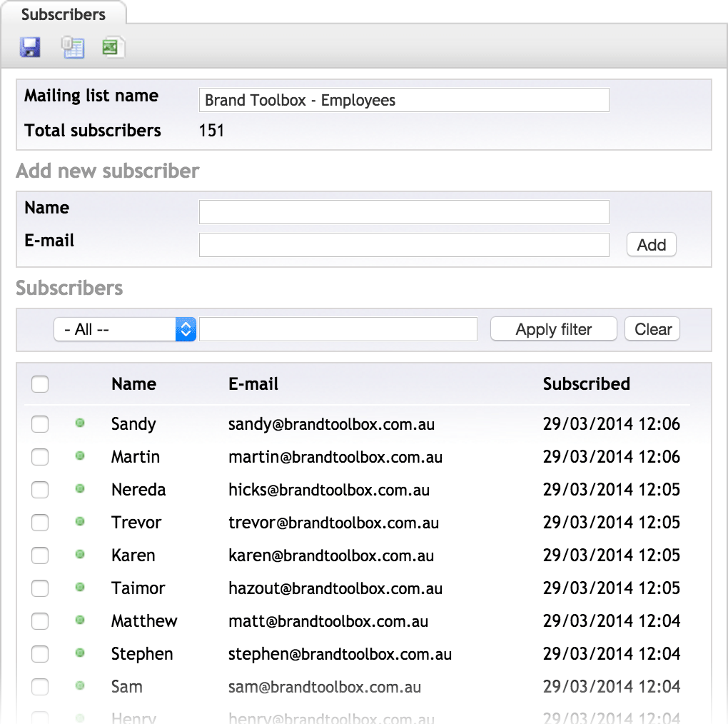The height and width of the screenshot is (724, 728).
Task: Click the Clear filter button
Action: [652, 329]
